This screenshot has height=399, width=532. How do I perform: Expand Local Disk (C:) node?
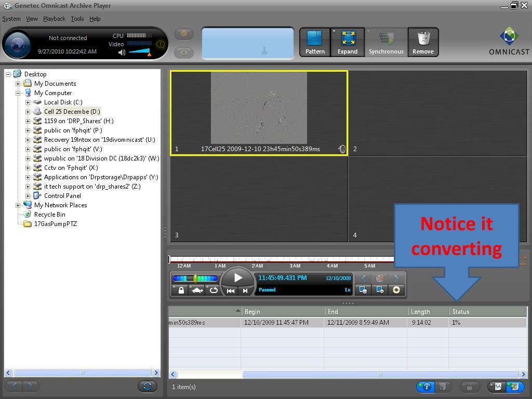pos(28,102)
